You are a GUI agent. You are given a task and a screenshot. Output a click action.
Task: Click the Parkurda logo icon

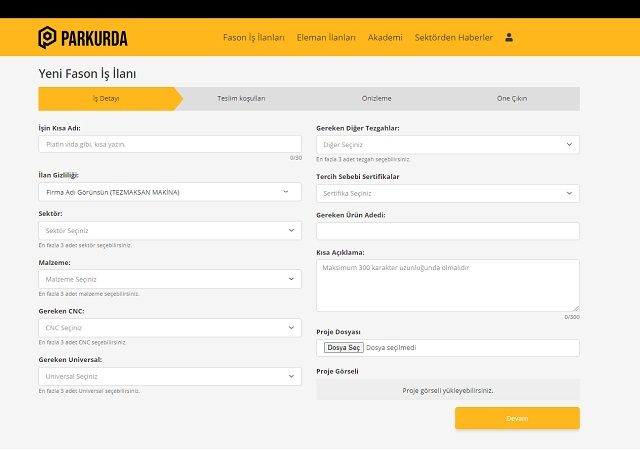47,38
